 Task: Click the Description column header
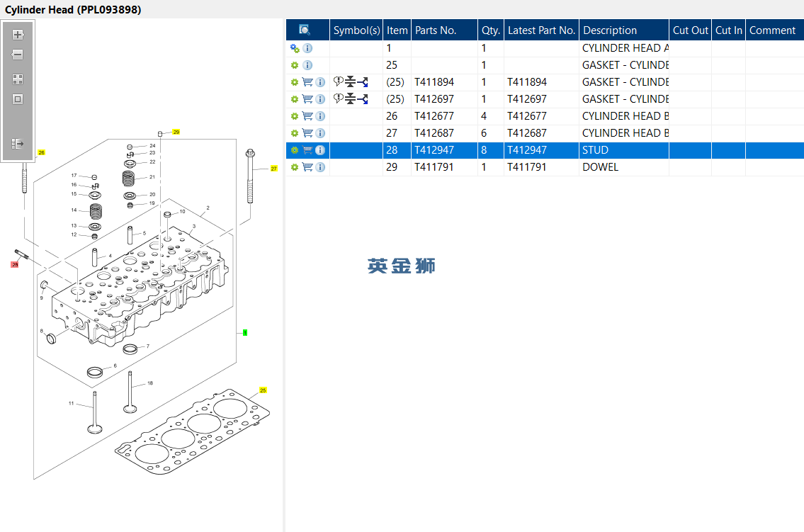[x=610, y=30]
